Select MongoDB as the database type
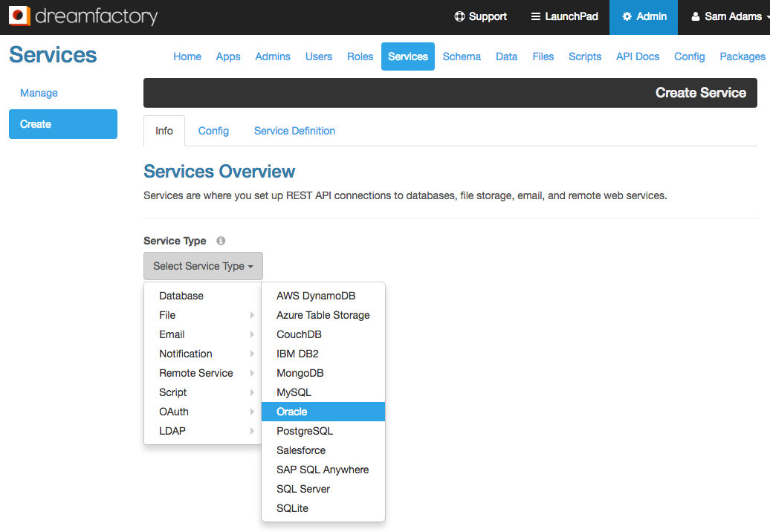770x532 pixels. coord(300,372)
